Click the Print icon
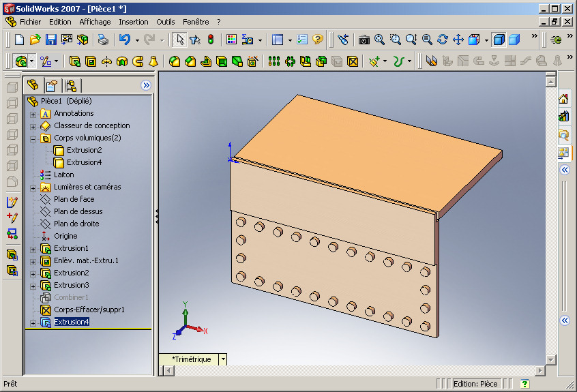The width and height of the screenshot is (577, 392). coord(103,40)
